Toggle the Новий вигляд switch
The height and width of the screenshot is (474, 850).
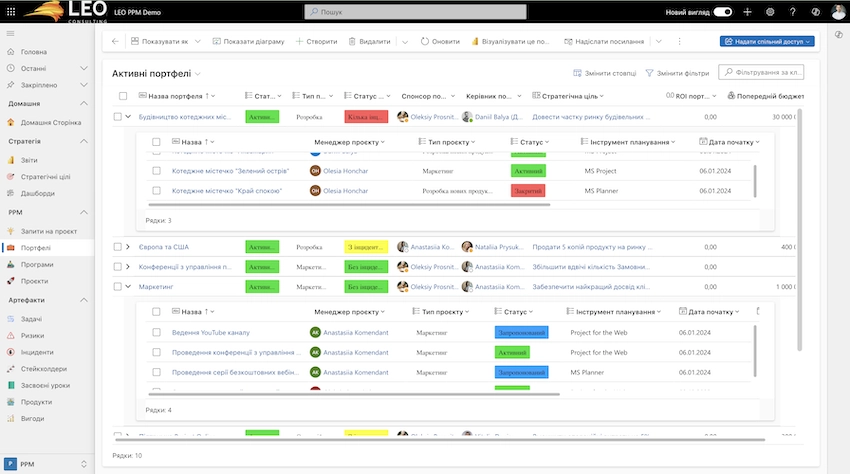coord(722,12)
